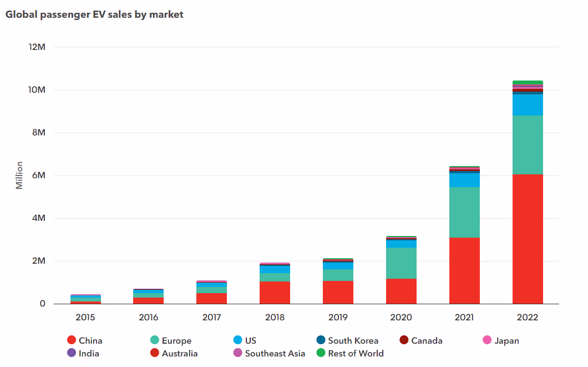The image size is (588, 367).
Task: Click the China segment of the 2022 bar
Action: point(528,239)
